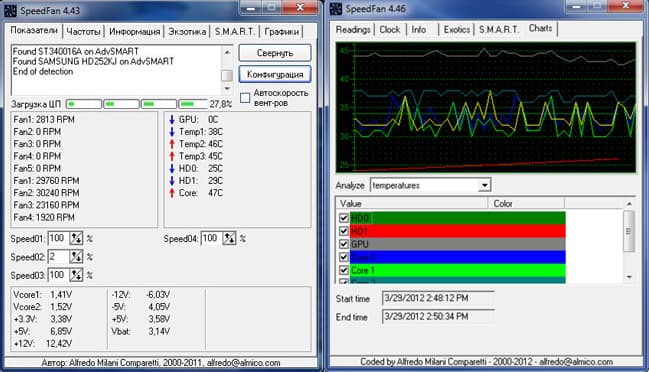The image size is (649, 372).
Task: Switch to the Readings tab
Action: pos(353,30)
